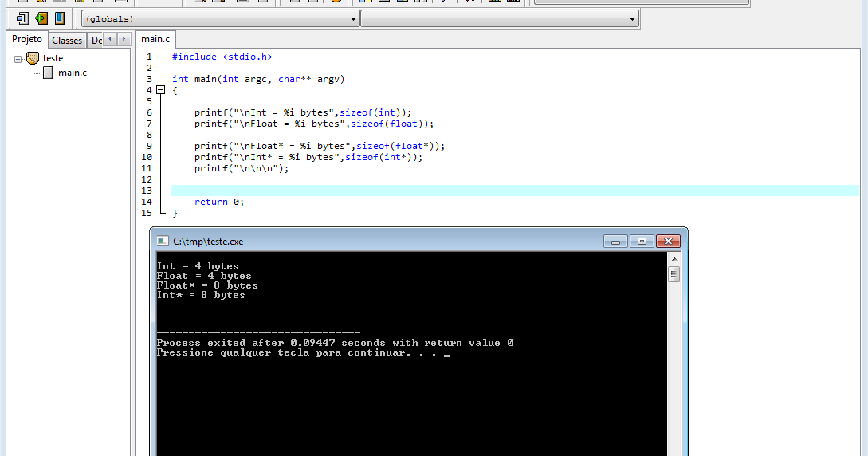Click the arrow of the empty members combo box
868x456 pixels.
click(632, 19)
